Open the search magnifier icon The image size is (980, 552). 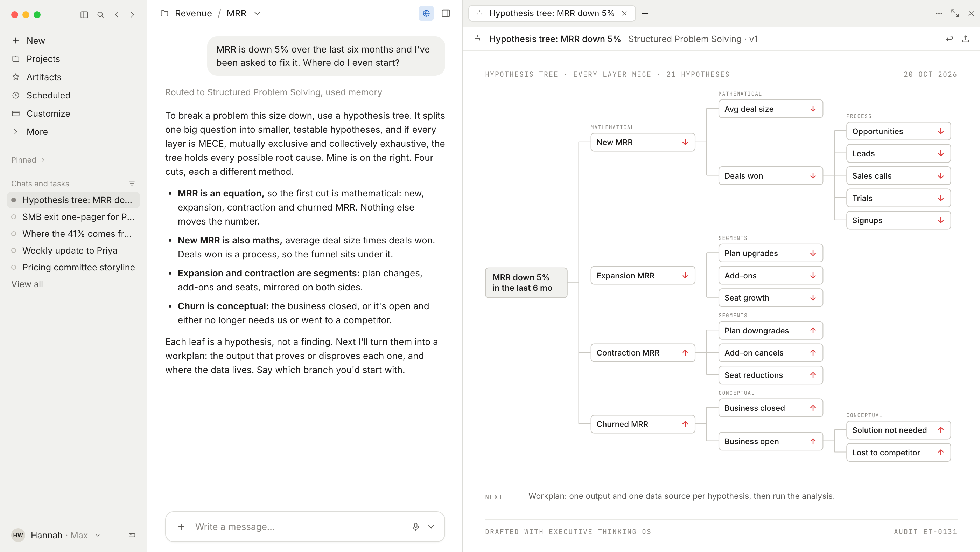(100, 14)
